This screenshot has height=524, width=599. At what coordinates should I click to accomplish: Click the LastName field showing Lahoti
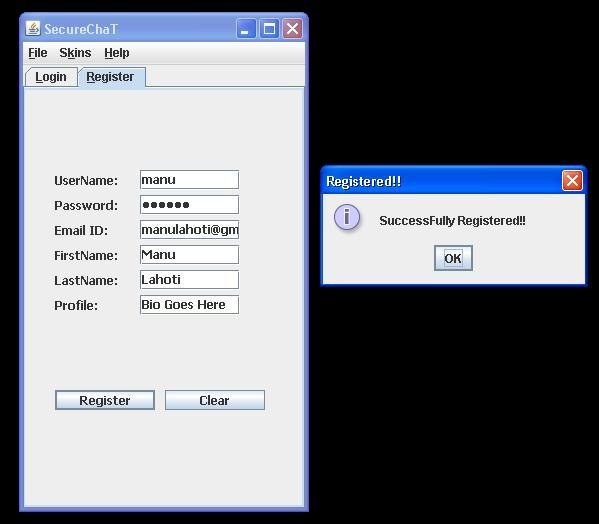189,280
